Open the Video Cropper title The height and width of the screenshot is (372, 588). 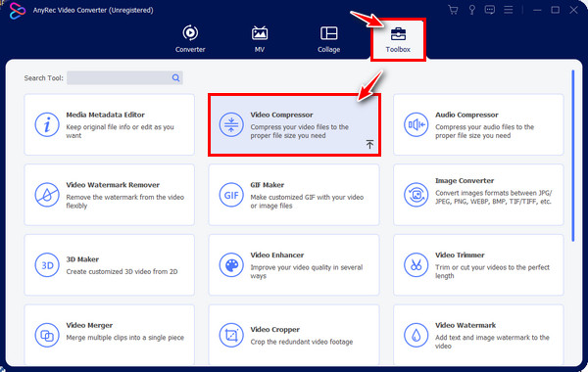tap(274, 329)
